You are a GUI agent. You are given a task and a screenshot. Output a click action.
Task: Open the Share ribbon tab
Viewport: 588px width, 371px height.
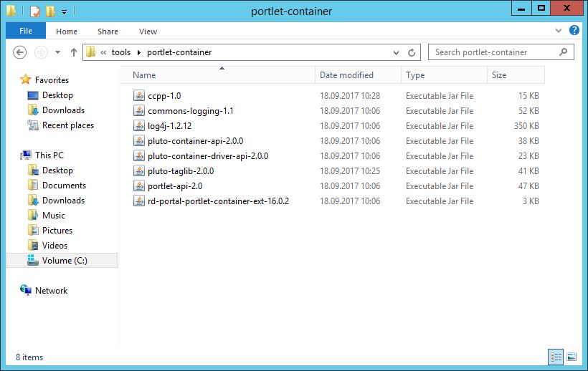pyautogui.click(x=108, y=32)
